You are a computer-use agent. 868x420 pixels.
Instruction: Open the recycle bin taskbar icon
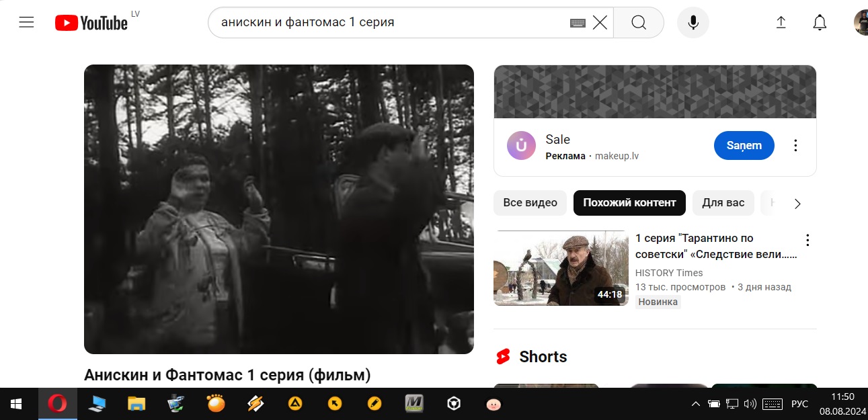point(176,404)
